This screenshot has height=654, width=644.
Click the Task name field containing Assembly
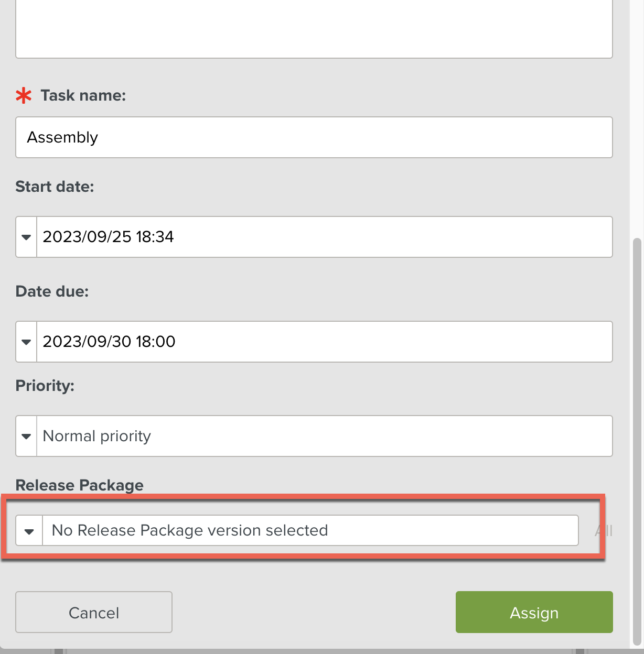(x=314, y=137)
